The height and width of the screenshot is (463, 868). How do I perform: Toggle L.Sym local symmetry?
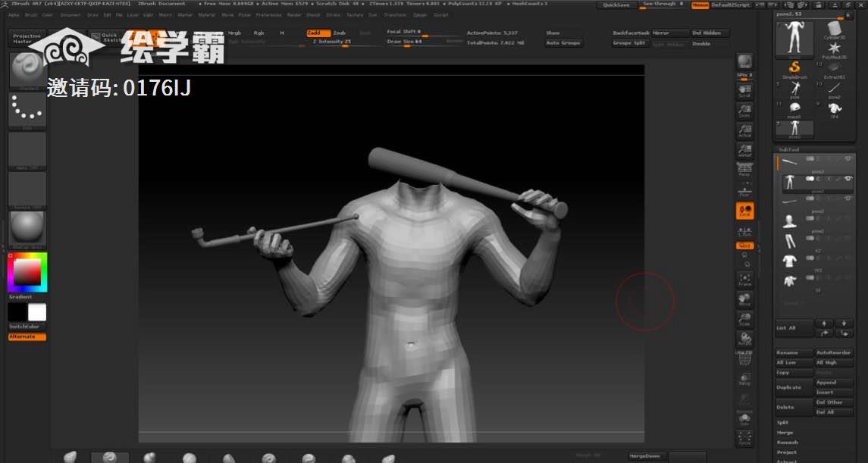click(744, 231)
